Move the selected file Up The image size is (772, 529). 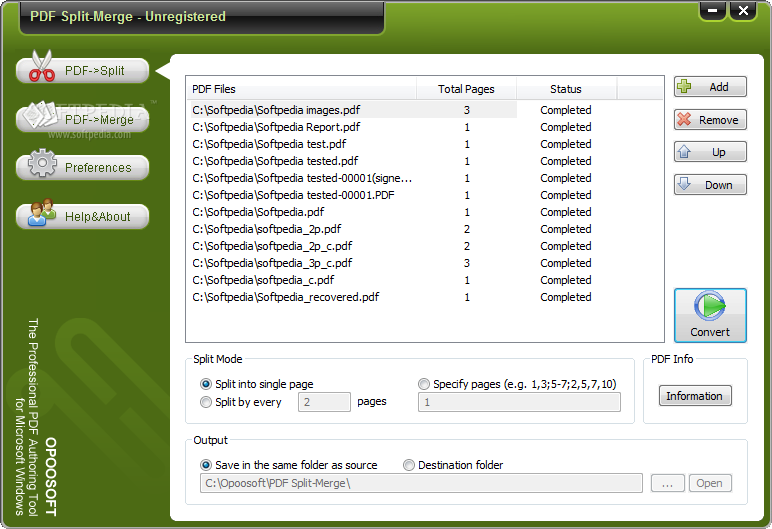coord(710,152)
